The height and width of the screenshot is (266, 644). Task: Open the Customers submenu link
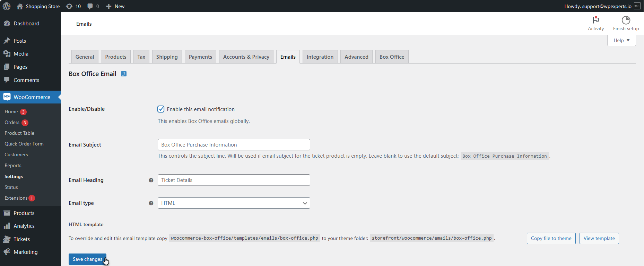[x=16, y=155]
